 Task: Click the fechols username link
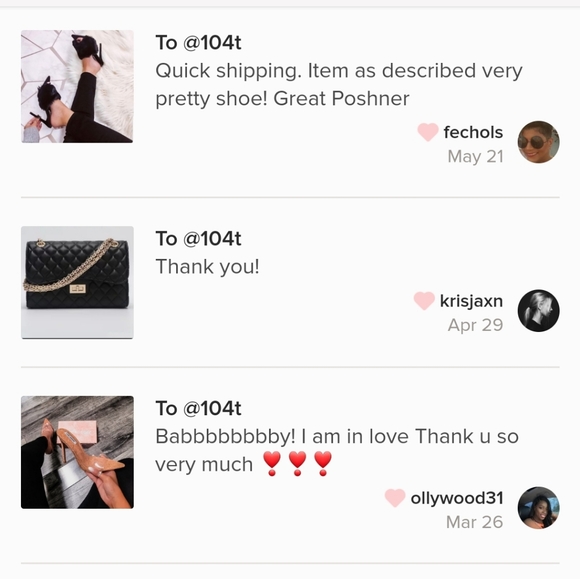[473, 132]
